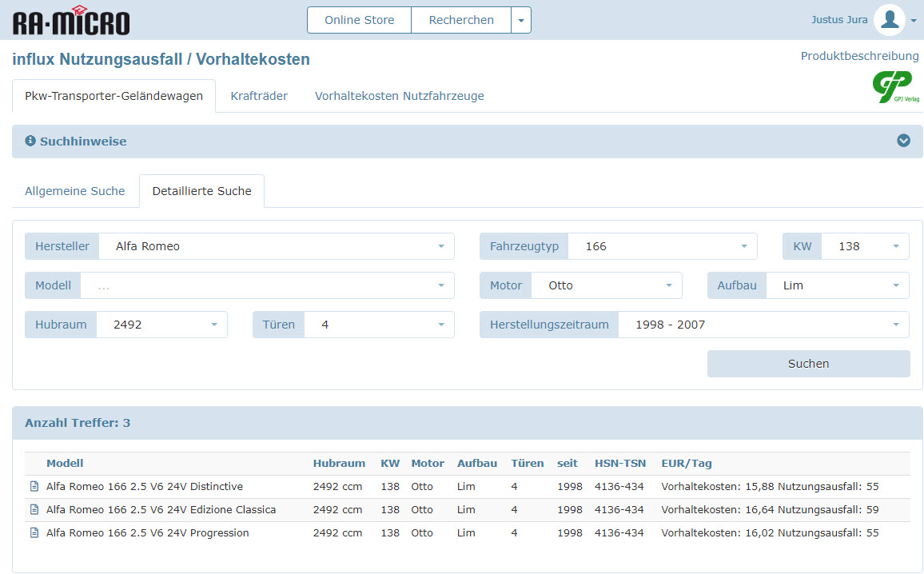Open the Recherchen split-button arrow
This screenshot has width=924, height=574.
click(x=521, y=20)
